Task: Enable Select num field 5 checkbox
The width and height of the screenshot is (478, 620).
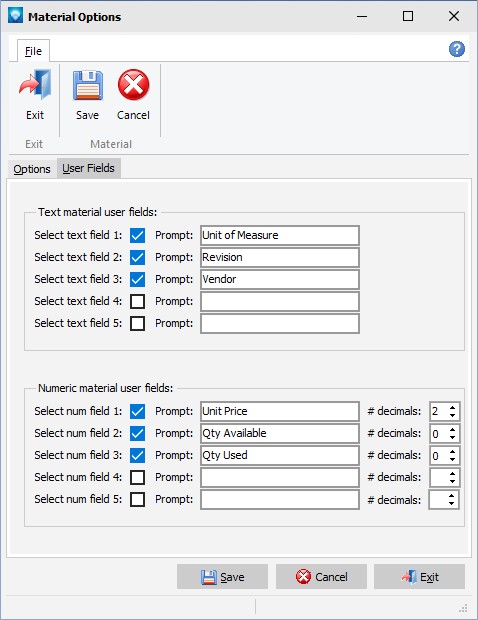Action: click(x=138, y=499)
